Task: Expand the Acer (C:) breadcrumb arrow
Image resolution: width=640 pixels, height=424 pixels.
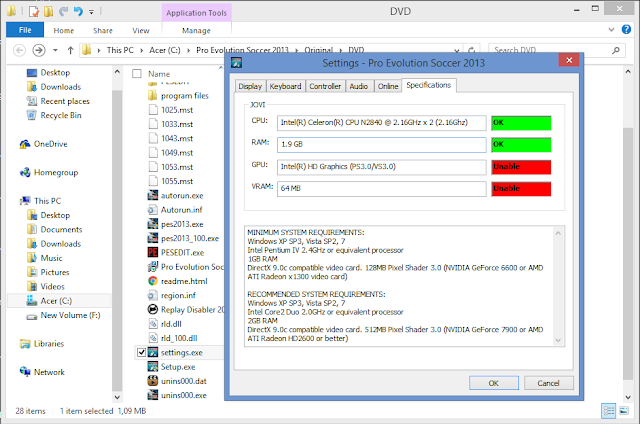Action: [188, 50]
